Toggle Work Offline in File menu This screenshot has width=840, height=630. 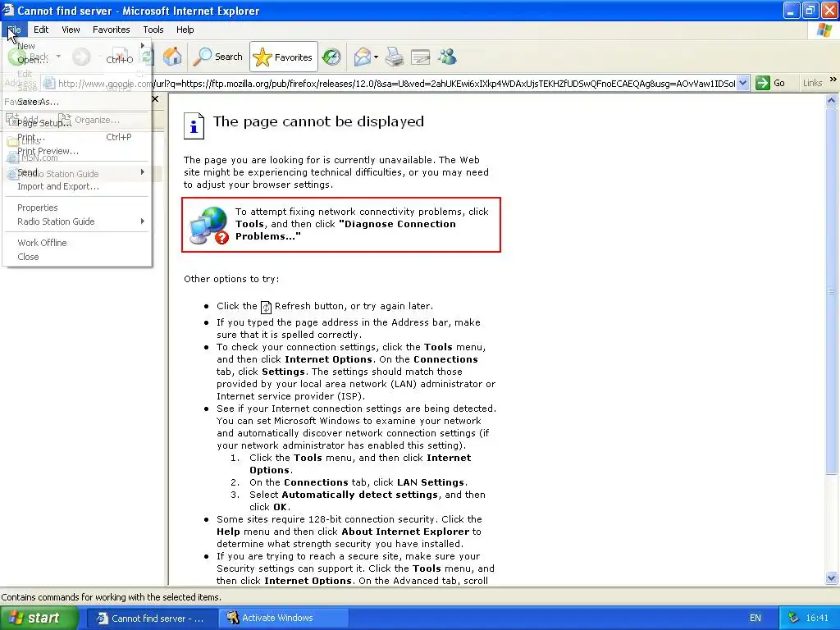coord(76,243)
